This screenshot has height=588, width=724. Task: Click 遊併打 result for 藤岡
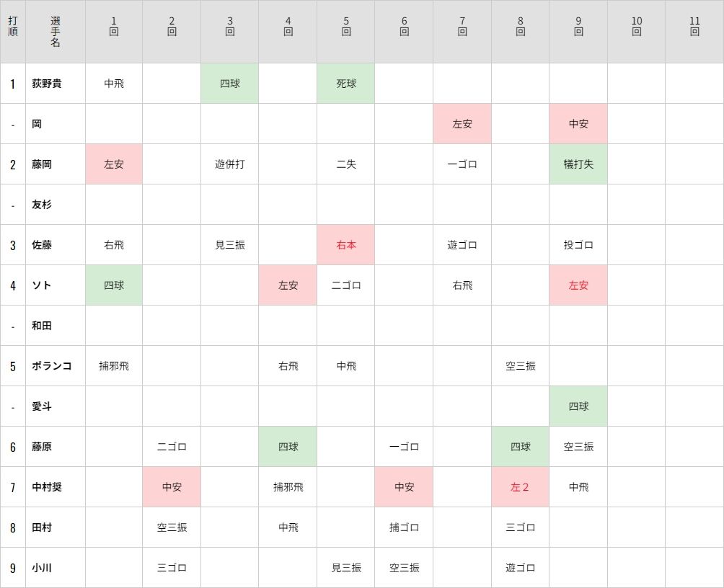(230, 164)
